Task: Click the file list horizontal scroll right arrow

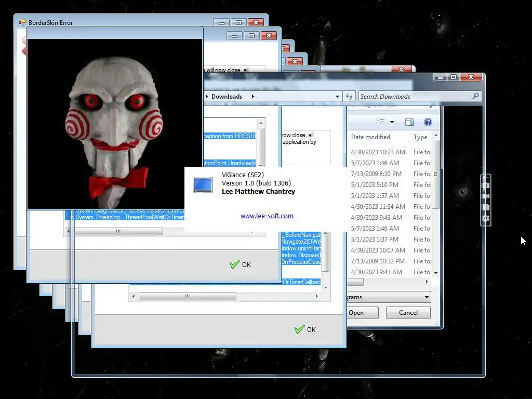Action: coord(427,282)
